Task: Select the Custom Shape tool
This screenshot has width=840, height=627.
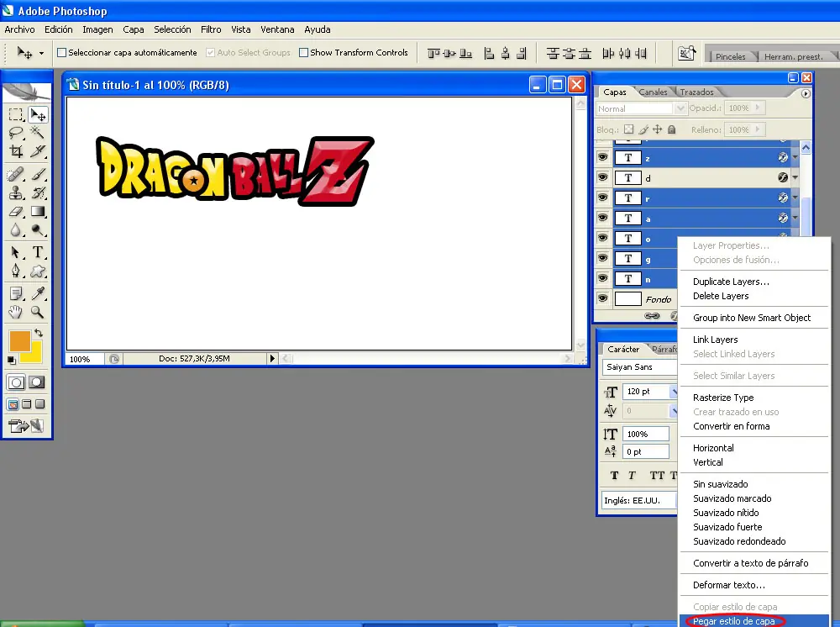Action: pyautogui.click(x=38, y=271)
